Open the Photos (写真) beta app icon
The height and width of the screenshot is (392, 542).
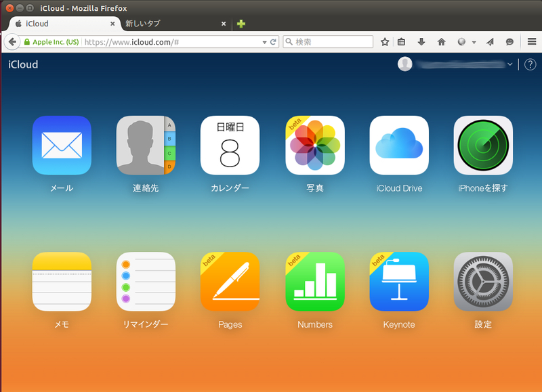[315, 146]
